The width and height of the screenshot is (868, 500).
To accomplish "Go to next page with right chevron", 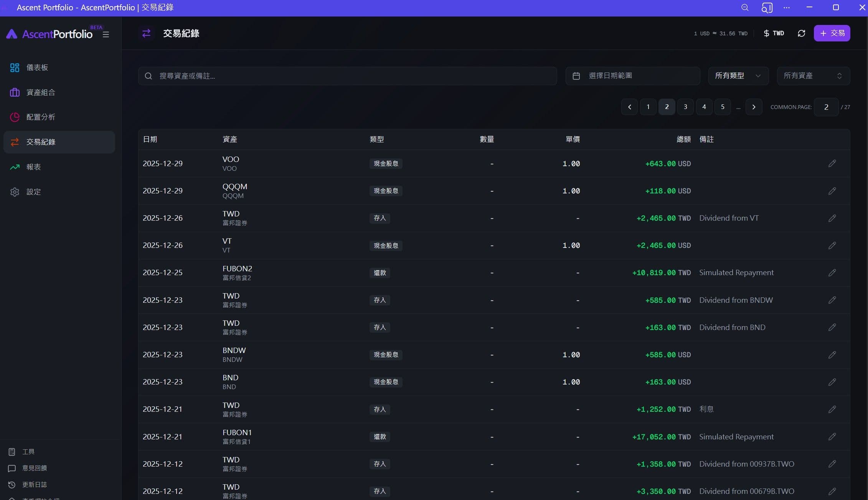I will click(x=754, y=107).
